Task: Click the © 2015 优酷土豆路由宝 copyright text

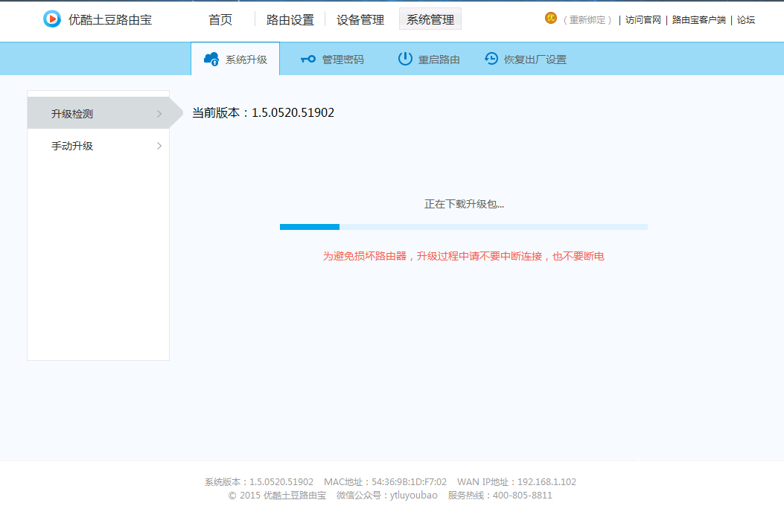Action: point(277,496)
